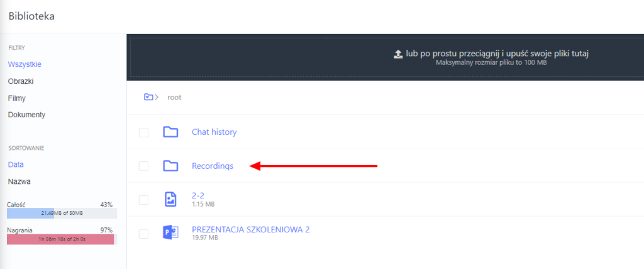
Task: Show only Dokumenty in the library
Action: point(26,115)
